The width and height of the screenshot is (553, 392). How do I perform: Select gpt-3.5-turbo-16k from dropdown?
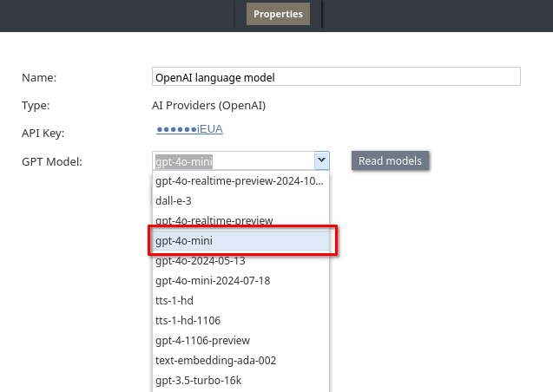(240, 381)
